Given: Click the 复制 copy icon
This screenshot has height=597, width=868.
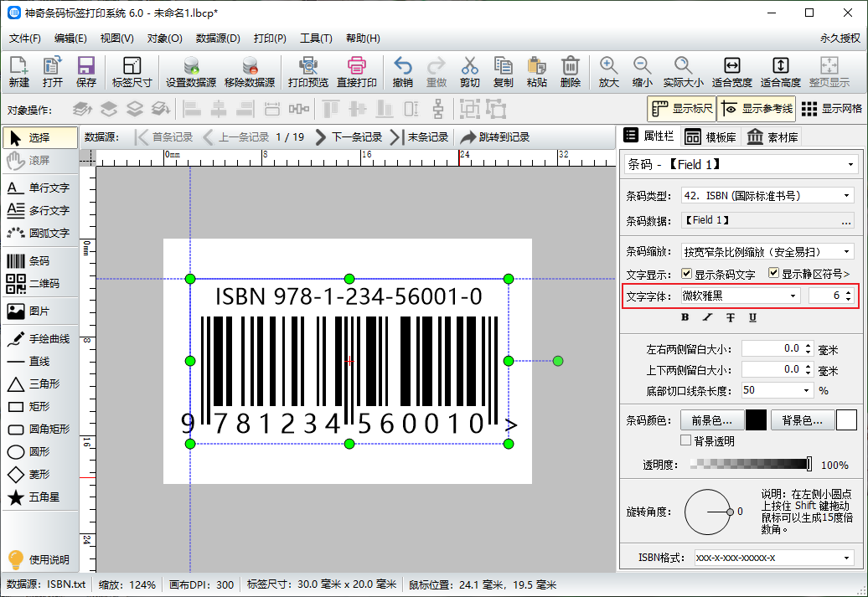Looking at the screenshot, I should click(x=504, y=72).
